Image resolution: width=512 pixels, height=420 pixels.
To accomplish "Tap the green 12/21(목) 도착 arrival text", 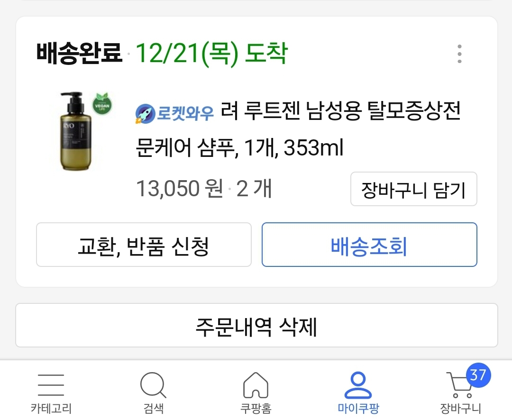I will coord(211,54).
